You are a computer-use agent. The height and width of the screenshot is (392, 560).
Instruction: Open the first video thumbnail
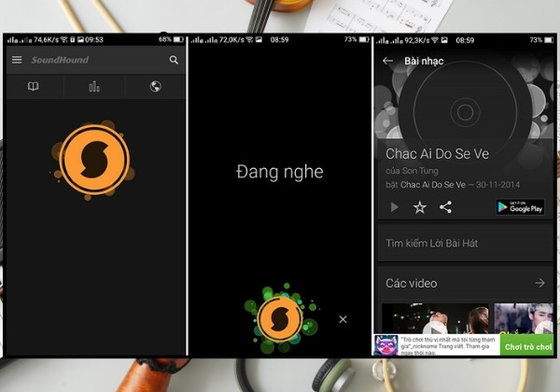[435, 319]
